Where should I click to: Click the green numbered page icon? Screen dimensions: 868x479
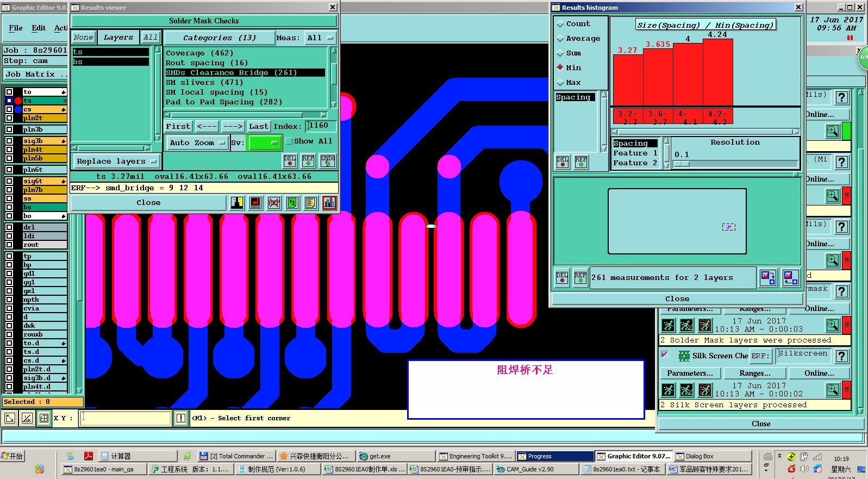pos(292,203)
